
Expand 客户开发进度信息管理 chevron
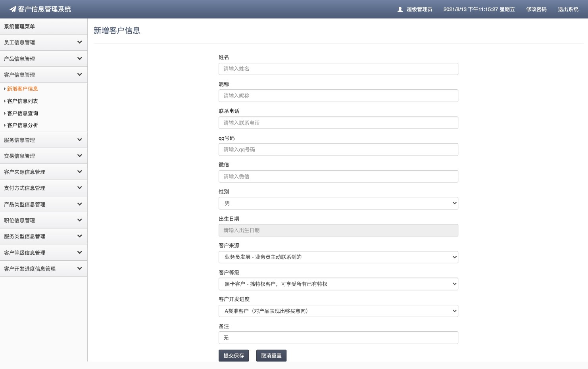tap(79, 268)
